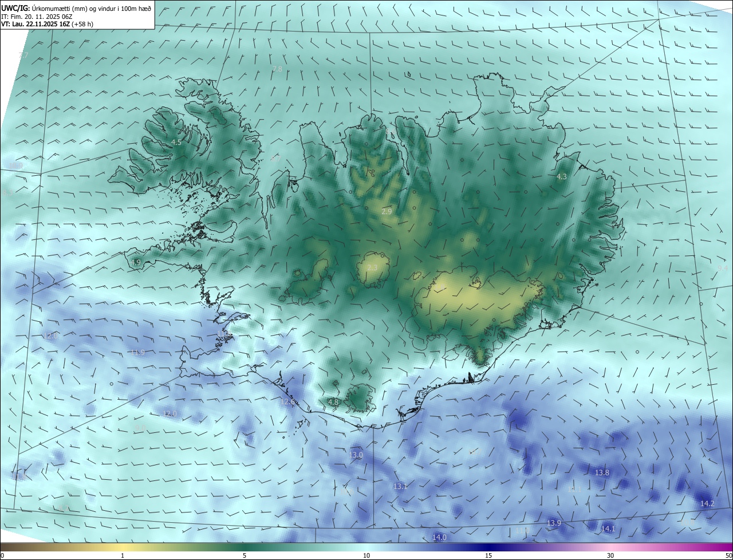Click the colour scale tick label "1"
Image resolution: width=733 pixels, height=560 pixels.
(x=123, y=555)
